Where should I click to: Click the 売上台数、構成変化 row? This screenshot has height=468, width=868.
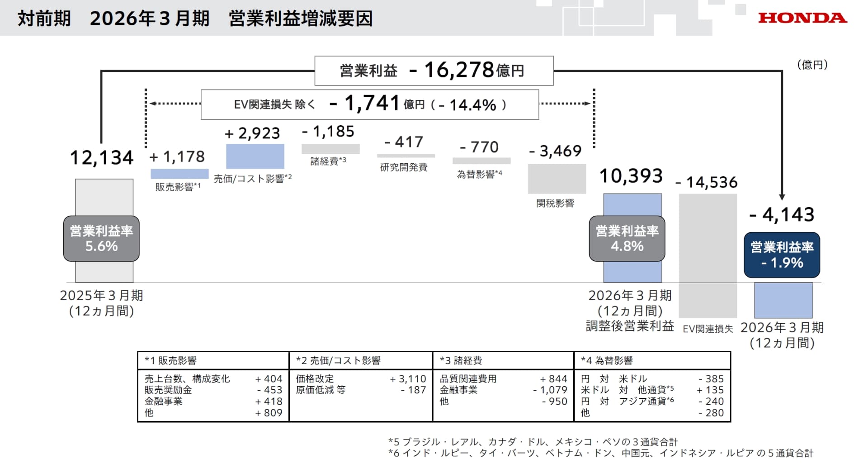(213, 379)
